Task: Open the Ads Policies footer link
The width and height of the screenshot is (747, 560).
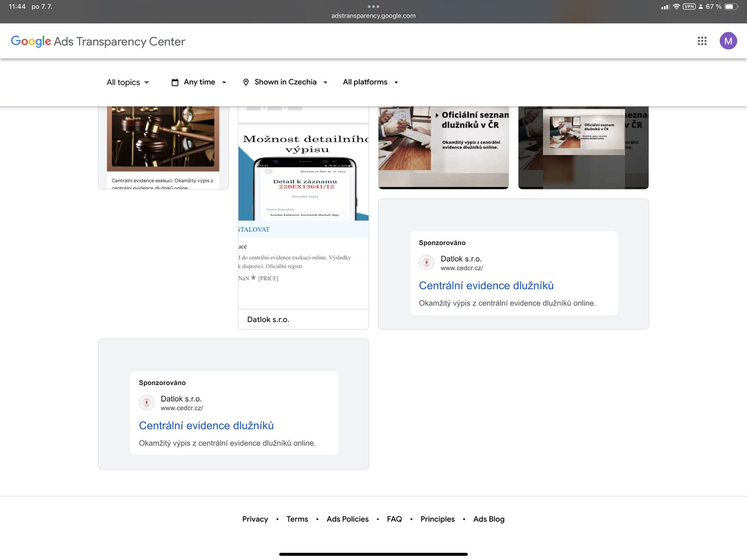Action: [348, 519]
